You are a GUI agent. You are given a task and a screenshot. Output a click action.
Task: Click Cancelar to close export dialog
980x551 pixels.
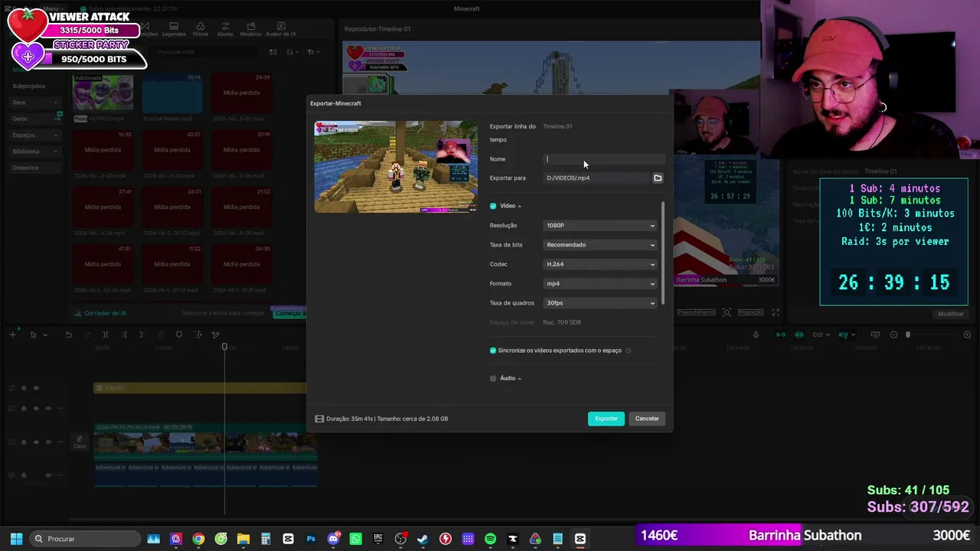[x=647, y=419]
